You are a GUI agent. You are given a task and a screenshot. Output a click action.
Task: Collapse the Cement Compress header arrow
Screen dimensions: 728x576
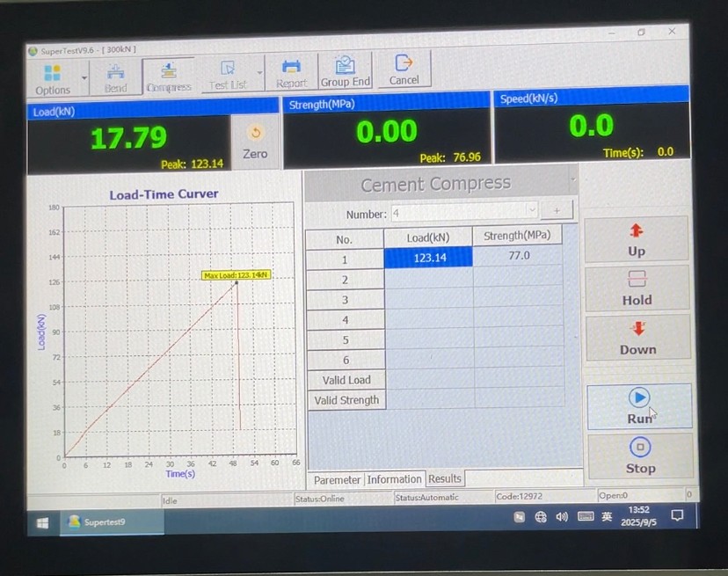(x=573, y=179)
